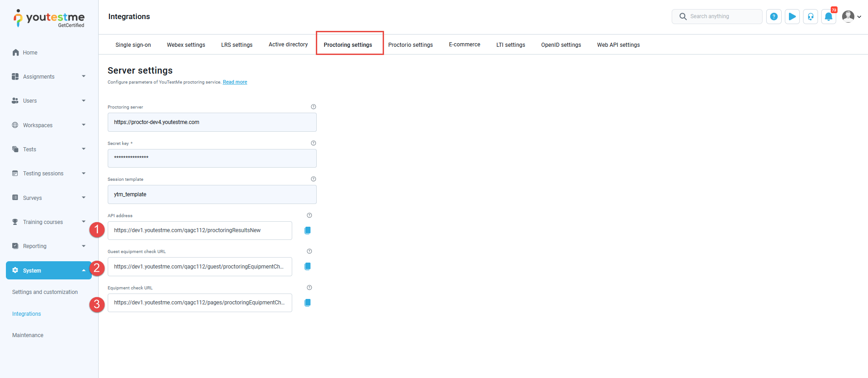Copy the Guest equipment check URL
868x378 pixels.
point(308,266)
